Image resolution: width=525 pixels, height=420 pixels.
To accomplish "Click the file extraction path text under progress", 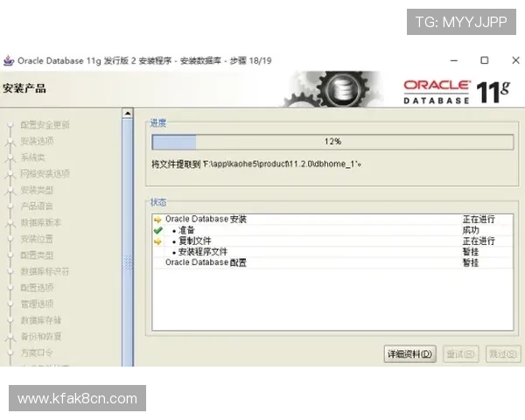I will [256, 164].
